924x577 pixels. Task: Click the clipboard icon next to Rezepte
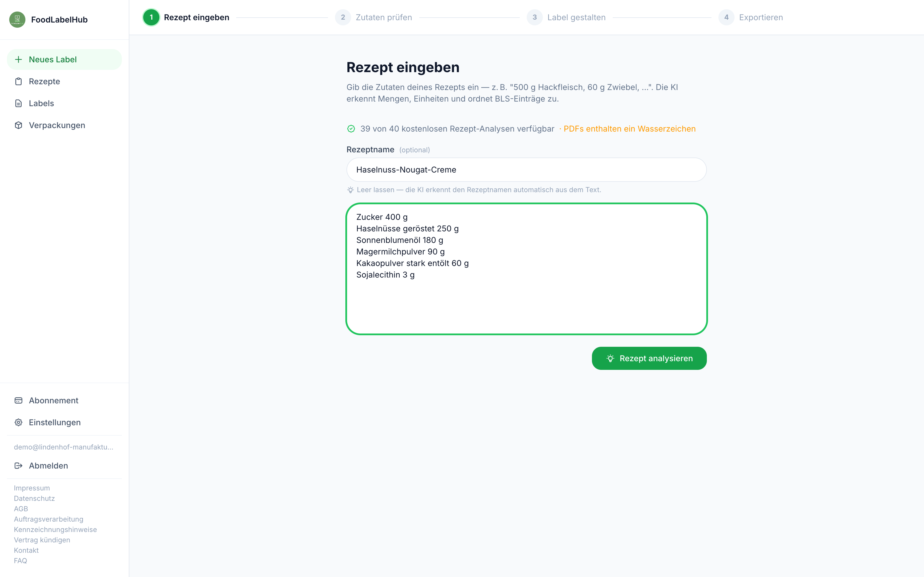coord(18,81)
